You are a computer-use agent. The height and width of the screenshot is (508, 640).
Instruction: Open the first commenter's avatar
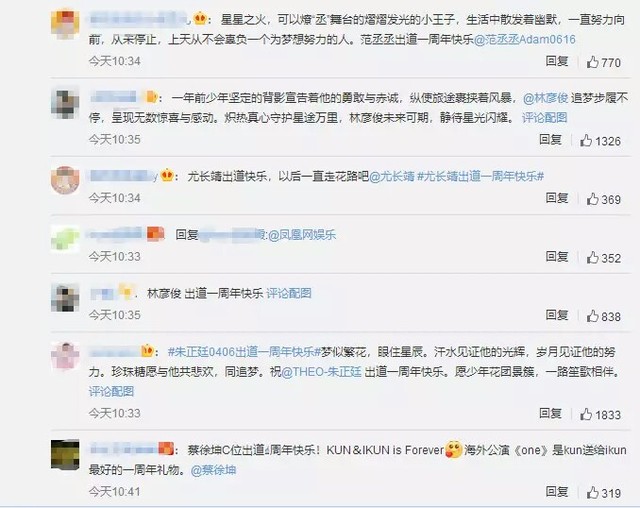pyautogui.click(x=65, y=24)
